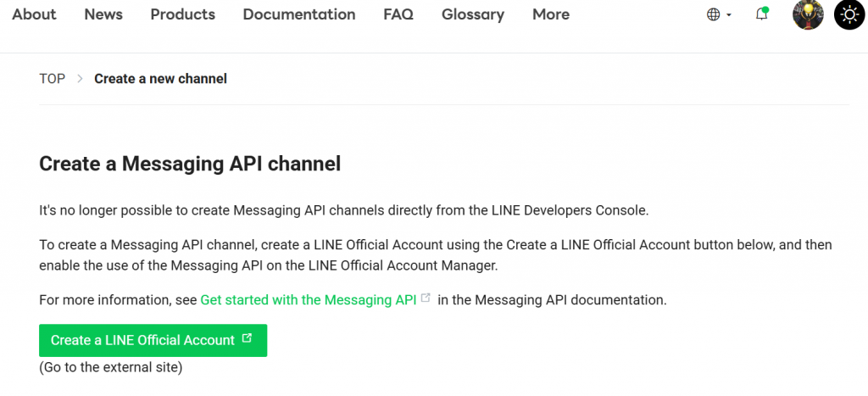Click the external-link icon after 'Messaging API' link
The height and width of the screenshot is (396, 868).
(426, 298)
